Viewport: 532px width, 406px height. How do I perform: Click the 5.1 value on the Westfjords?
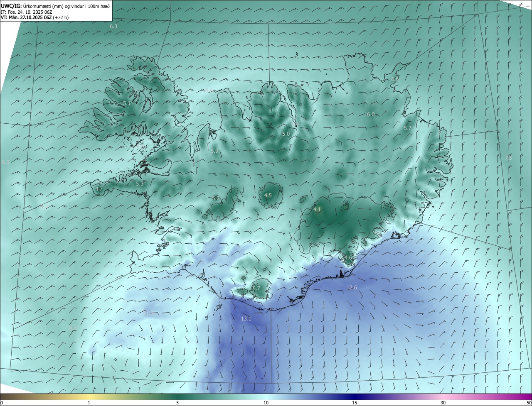tap(127, 103)
